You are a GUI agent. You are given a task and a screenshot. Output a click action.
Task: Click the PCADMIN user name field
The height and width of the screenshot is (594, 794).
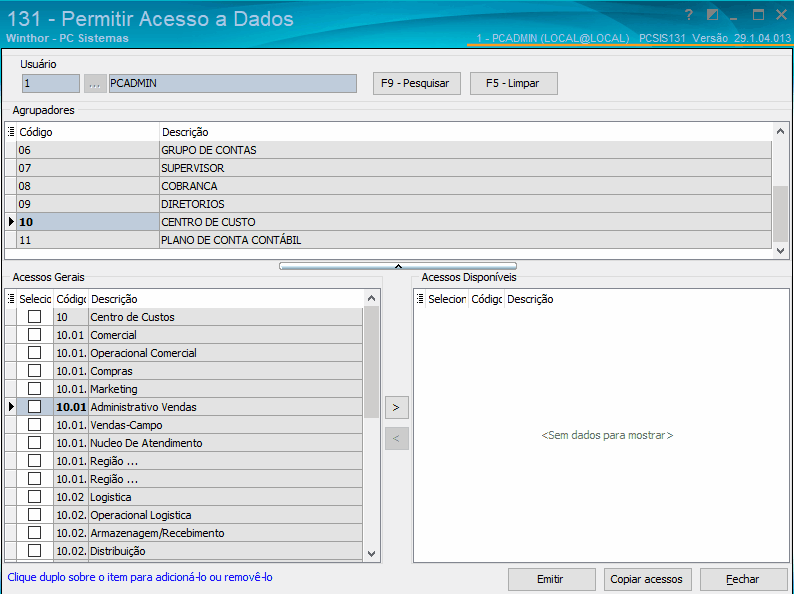click(x=233, y=84)
